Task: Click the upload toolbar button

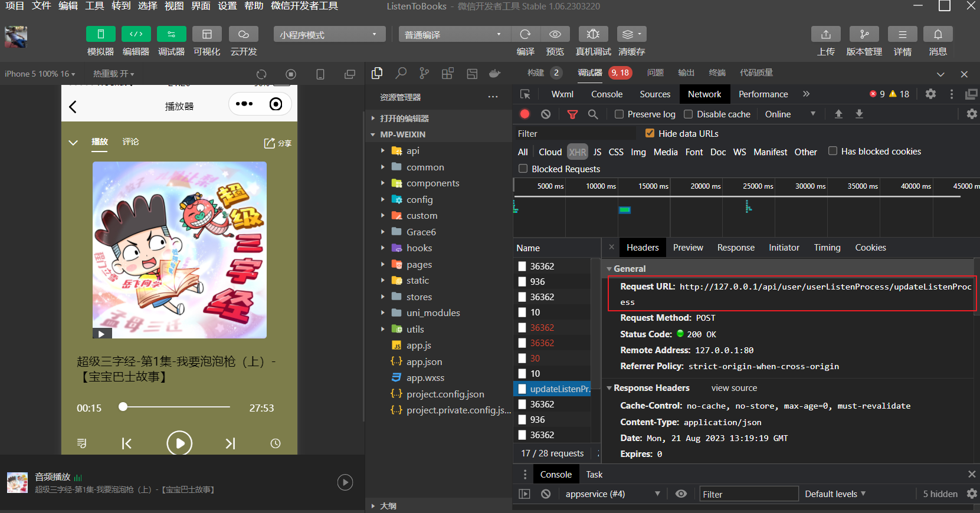Action: pos(825,34)
